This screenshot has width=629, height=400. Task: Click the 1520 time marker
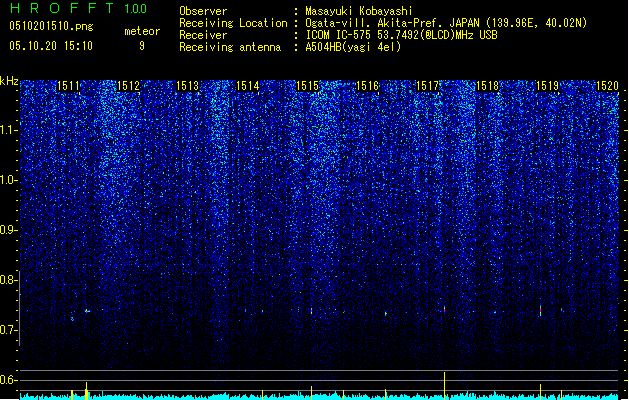607,86
